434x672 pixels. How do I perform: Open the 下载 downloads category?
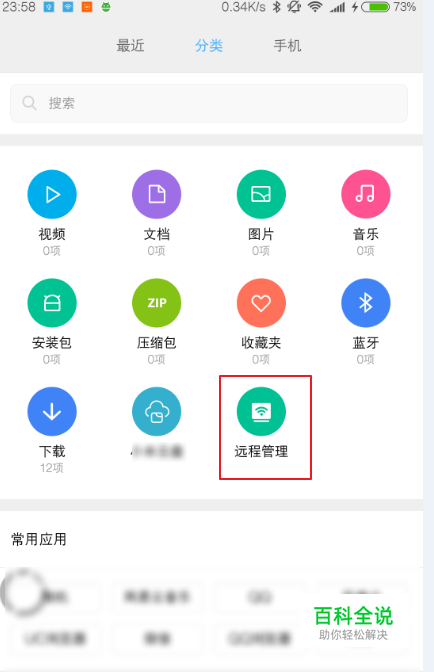(52, 411)
